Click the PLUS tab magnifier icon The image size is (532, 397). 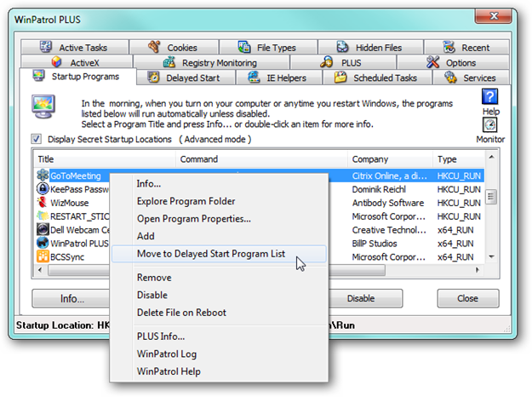click(327, 62)
